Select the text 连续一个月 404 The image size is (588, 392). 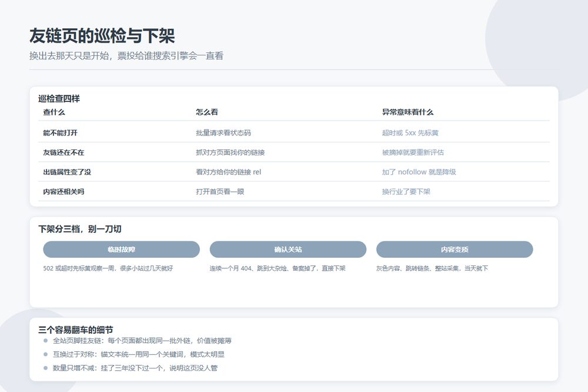tap(230, 268)
